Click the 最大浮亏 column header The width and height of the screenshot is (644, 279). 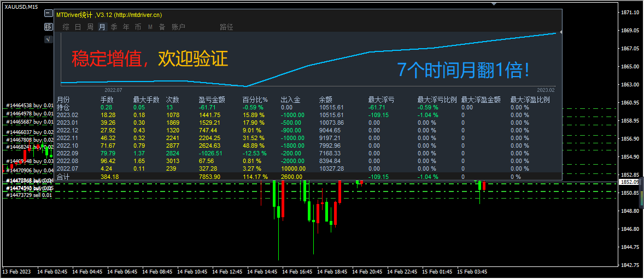[382, 100]
